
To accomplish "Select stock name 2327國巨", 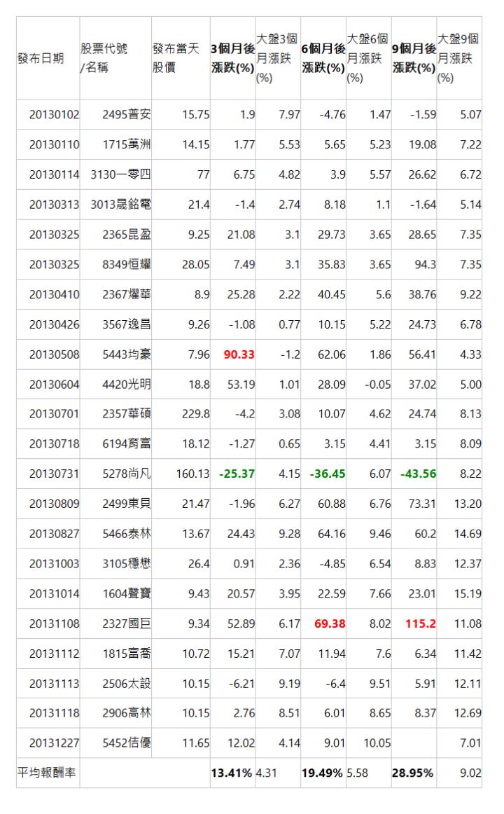I will [127, 624].
